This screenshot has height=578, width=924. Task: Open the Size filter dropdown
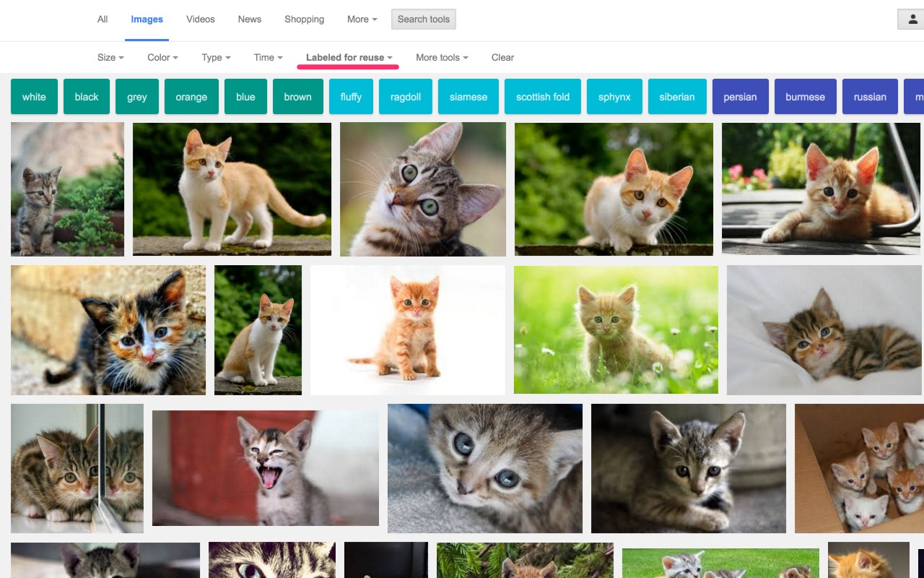(110, 57)
